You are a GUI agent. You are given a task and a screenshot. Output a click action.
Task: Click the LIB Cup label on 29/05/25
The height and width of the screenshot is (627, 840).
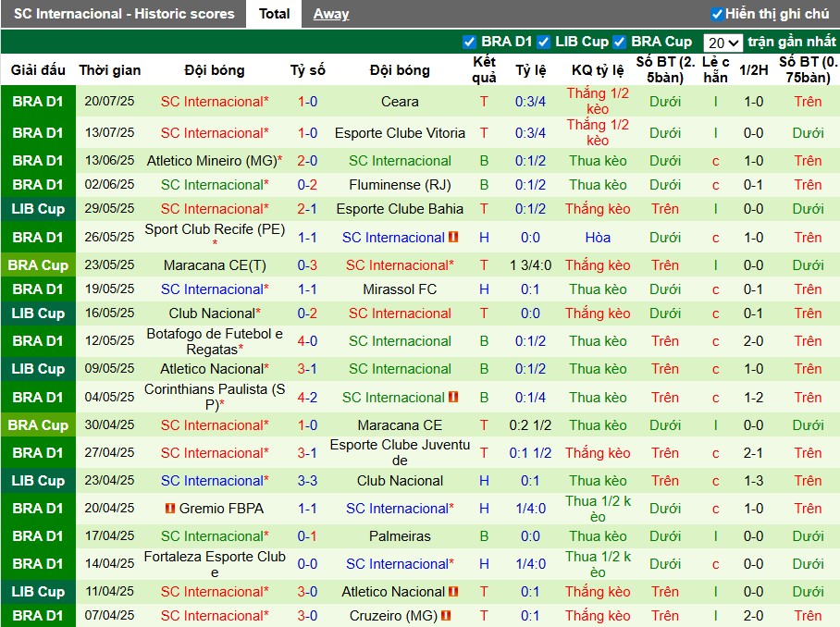click(x=38, y=209)
